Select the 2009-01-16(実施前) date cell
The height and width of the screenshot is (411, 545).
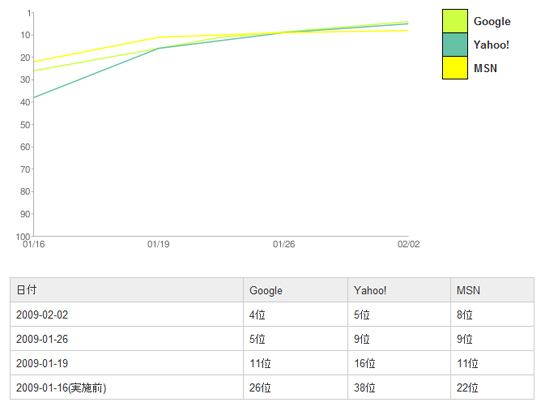pos(127,387)
